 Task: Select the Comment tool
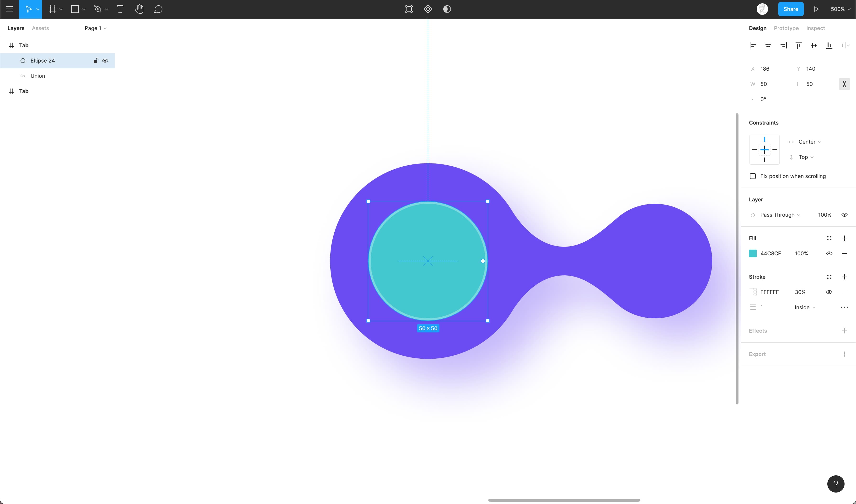point(158,9)
